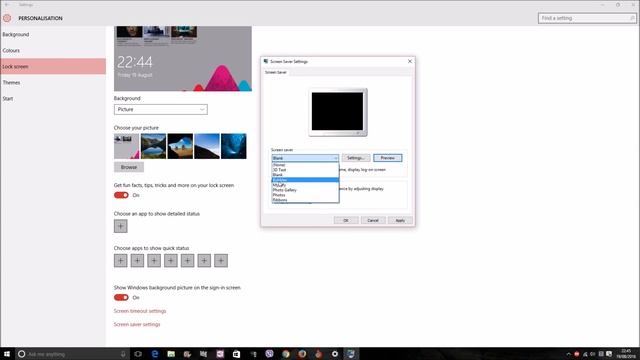640x360 pixels.
Task: Select Photo Gallery screen saver
Action: click(x=305, y=190)
